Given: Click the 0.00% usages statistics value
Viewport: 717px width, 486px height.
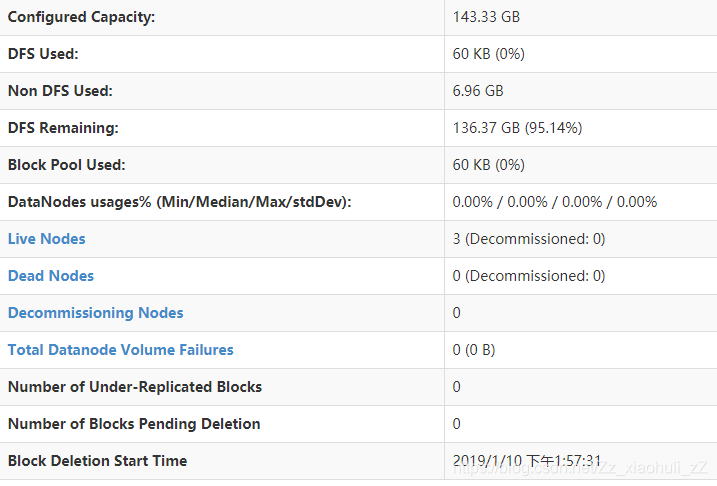Looking at the screenshot, I should click(555, 202).
